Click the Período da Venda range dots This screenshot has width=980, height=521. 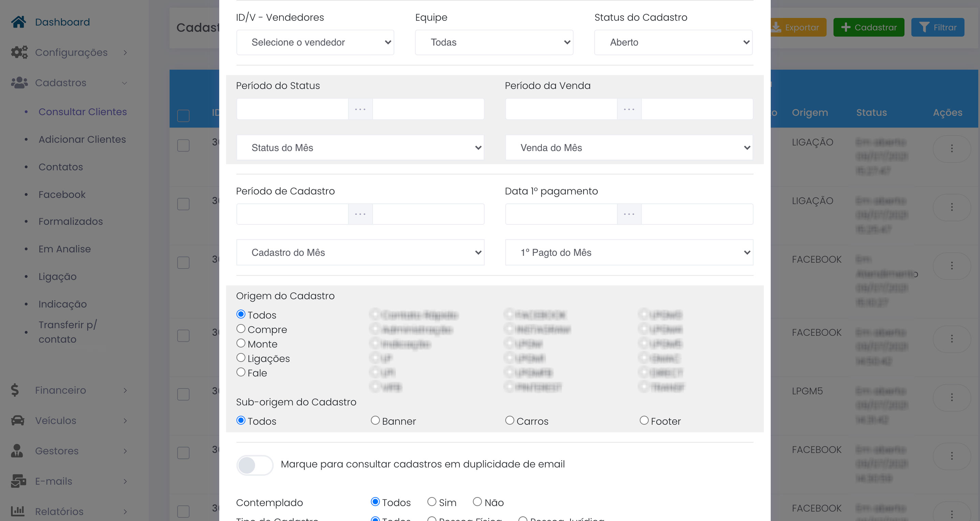tap(629, 109)
